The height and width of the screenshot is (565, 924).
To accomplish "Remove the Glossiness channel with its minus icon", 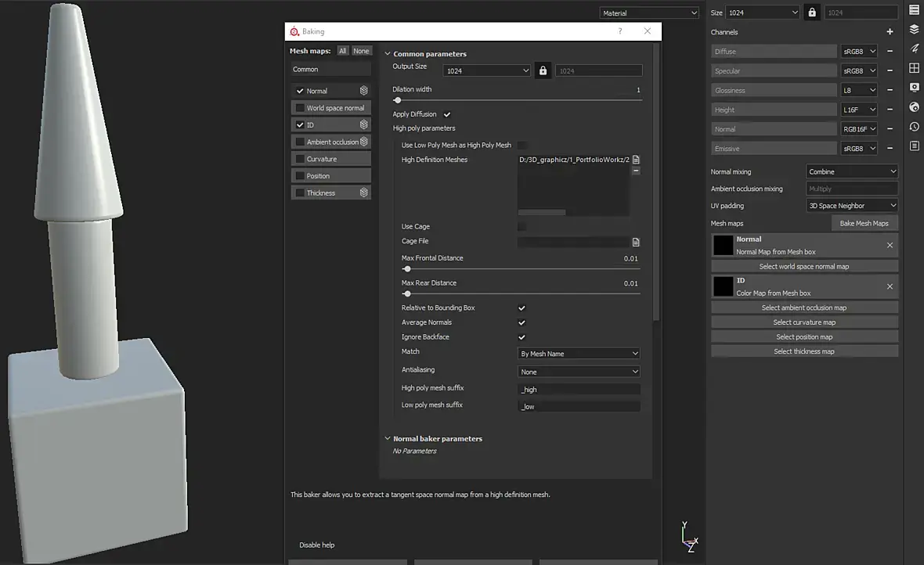I will pyautogui.click(x=890, y=90).
